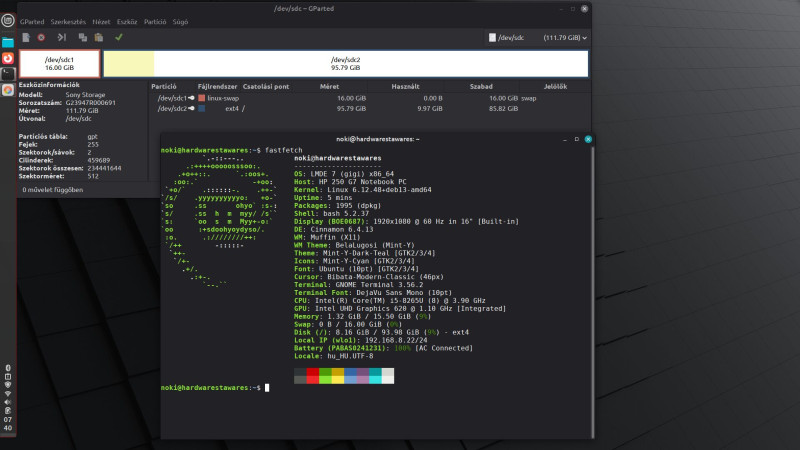Click the network Wi-Fi tray icon
This screenshot has width=800, height=450.
[8, 394]
